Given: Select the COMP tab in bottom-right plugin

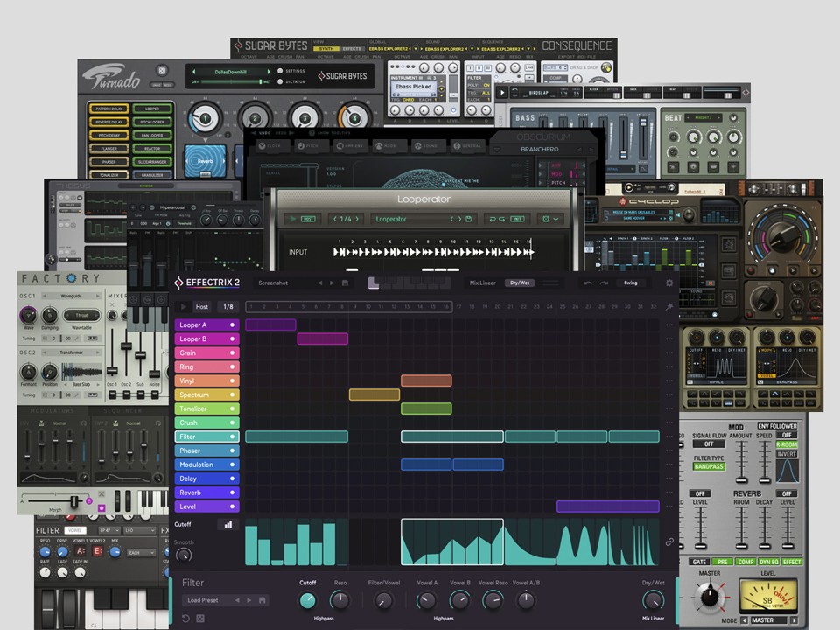Looking at the screenshot, I should click(745, 562).
